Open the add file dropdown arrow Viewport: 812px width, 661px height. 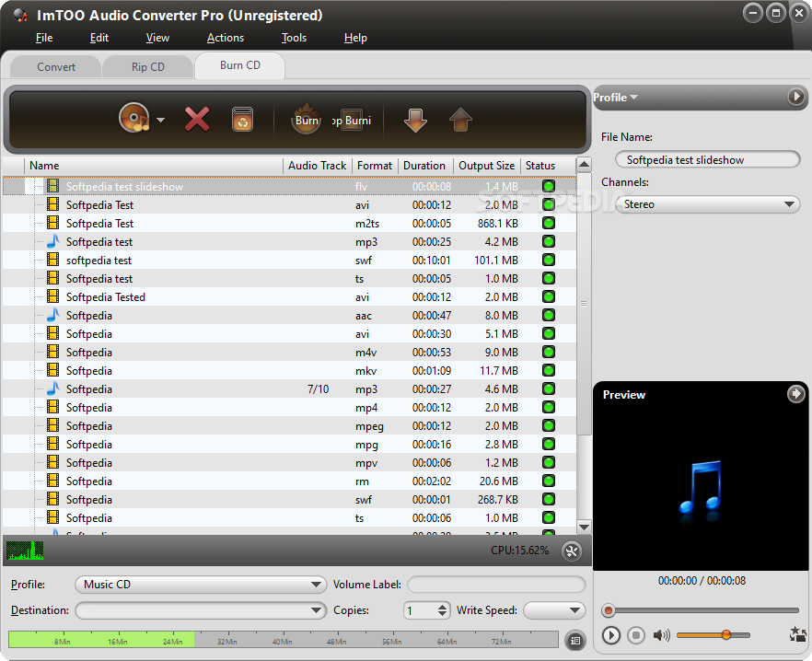pos(160,121)
